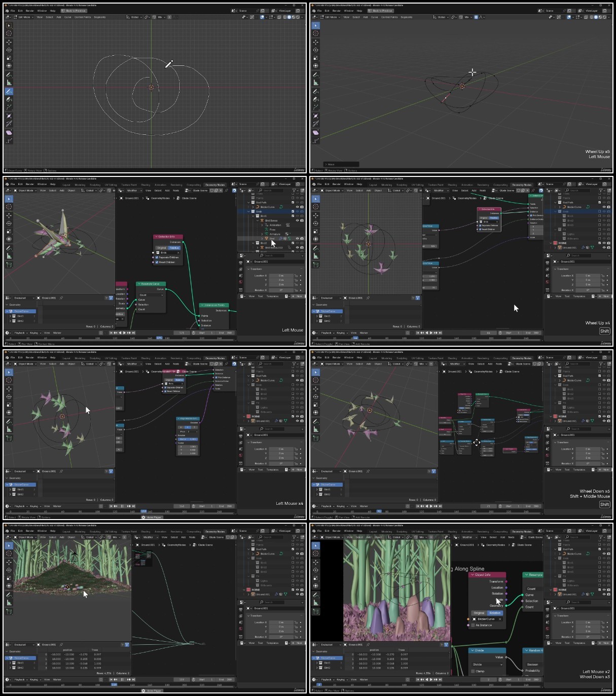
Task: Open the Control Points menu in the Draw-curve window
Action: 82,17
